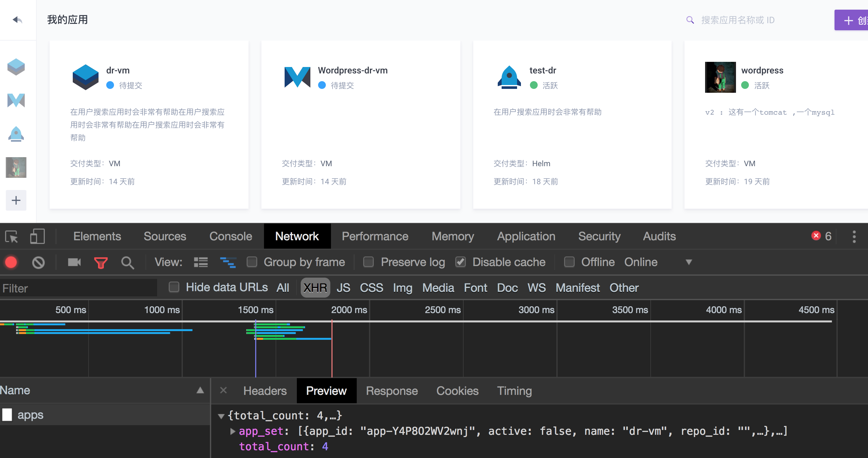Clear the network requests log

38,262
